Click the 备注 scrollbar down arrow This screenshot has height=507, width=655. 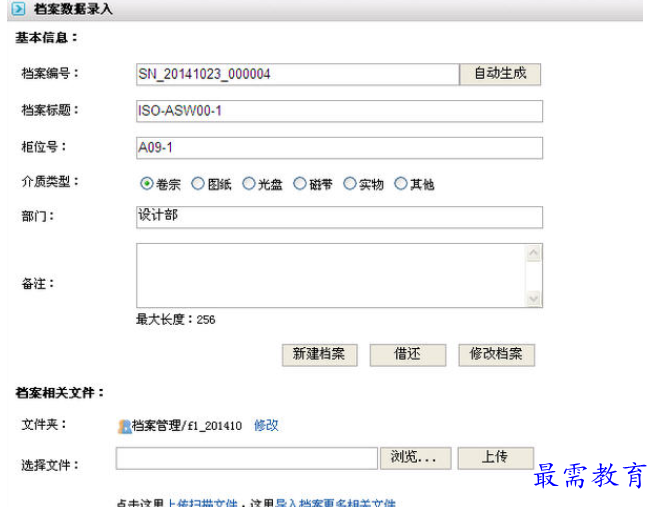pyautogui.click(x=533, y=298)
